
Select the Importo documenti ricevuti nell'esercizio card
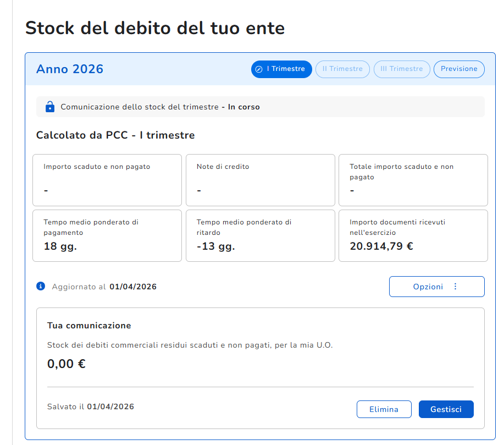pyautogui.click(x=413, y=235)
